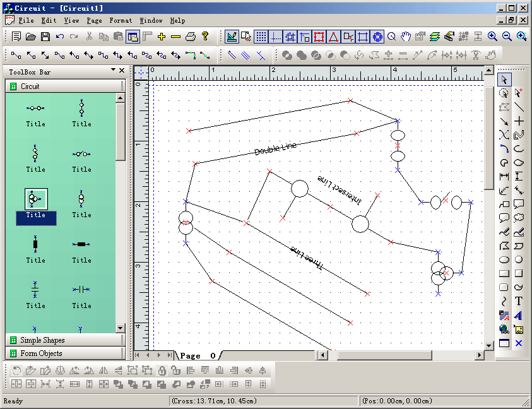Choose the straight line drawing tool
The width and height of the screenshot is (532, 409).
pyautogui.click(x=518, y=107)
